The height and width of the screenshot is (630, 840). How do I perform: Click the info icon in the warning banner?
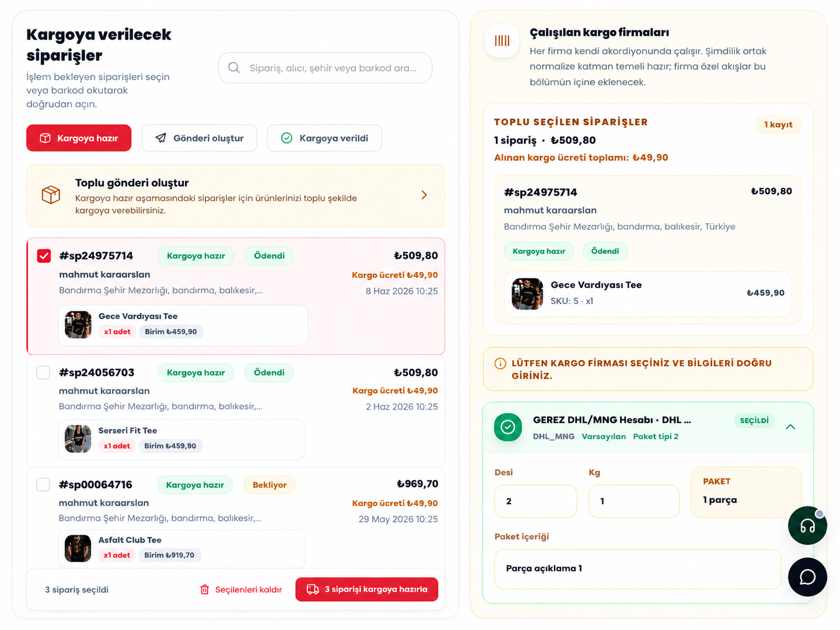pyautogui.click(x=500, y=364)
